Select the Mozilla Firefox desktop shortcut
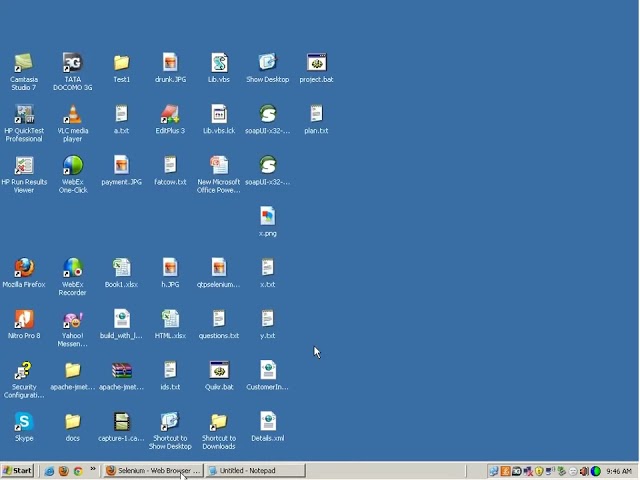The height and width of the screenshot is (480, 640). point(24,268)
